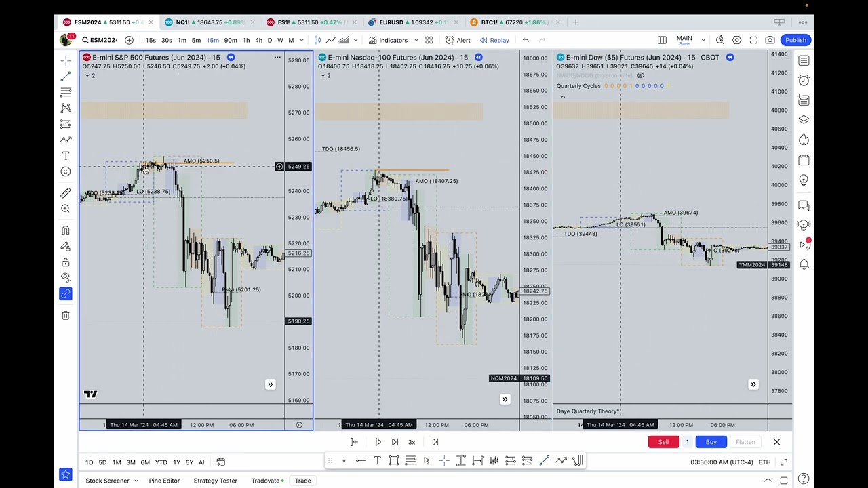Toggle hide all drawings eye icon

(66, 277)
